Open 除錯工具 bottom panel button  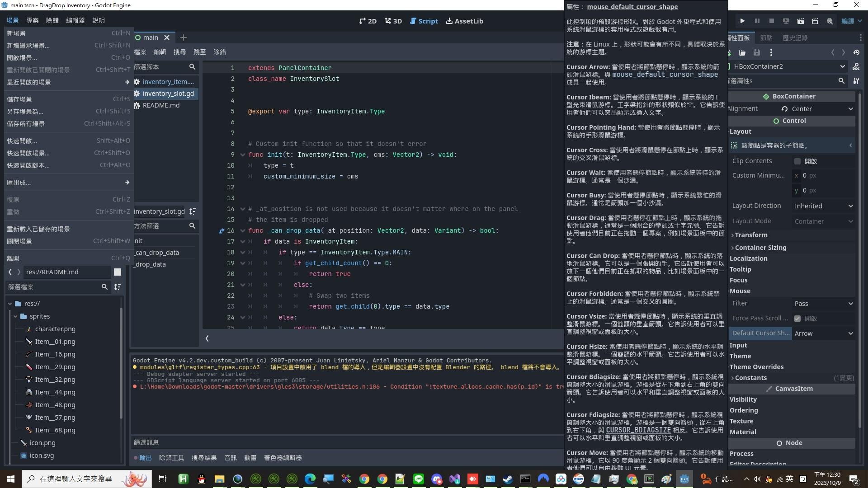pos(171,458)
